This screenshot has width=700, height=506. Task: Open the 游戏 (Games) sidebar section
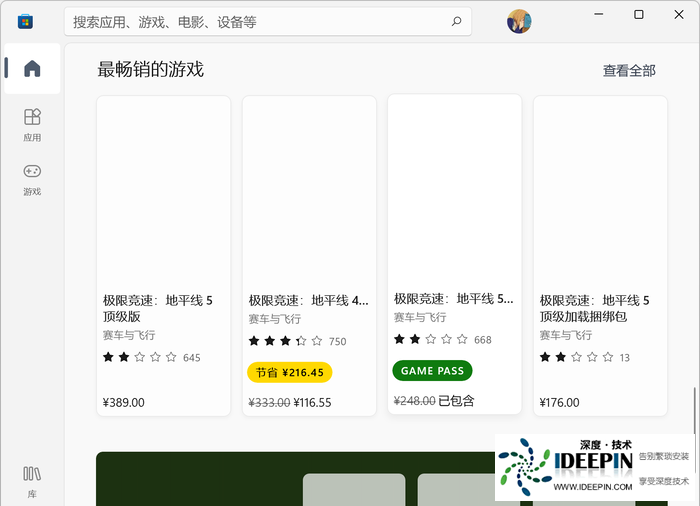pos(32,180)
